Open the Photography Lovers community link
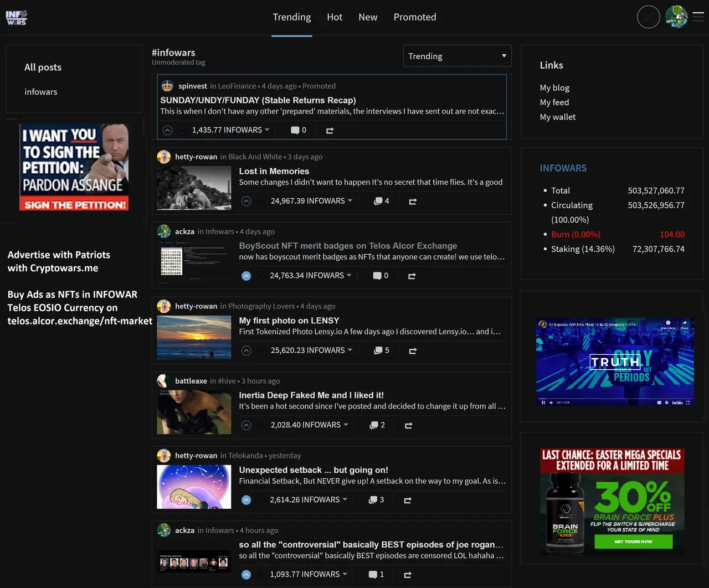 [x=261, y=306]
